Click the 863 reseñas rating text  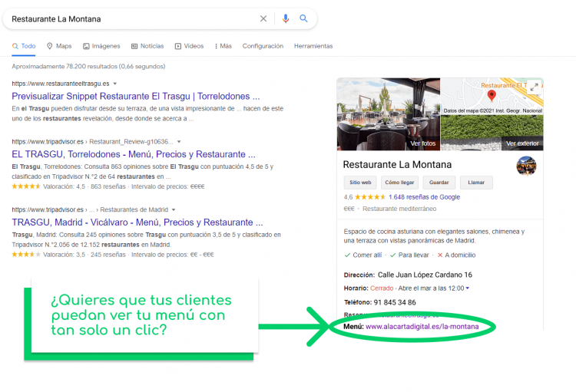108,186
